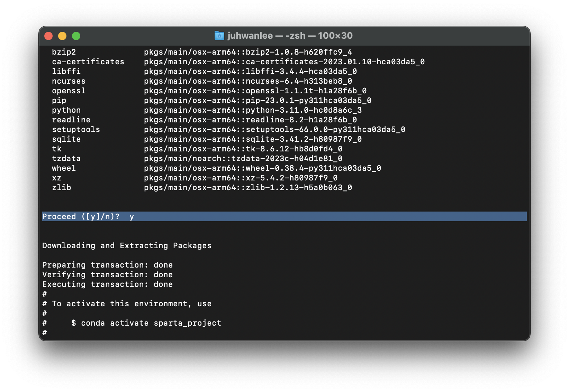Click the 'setuptools-66.0.0-py311hca03da5_0' path

pyautogui.click(x=326, y=130)
